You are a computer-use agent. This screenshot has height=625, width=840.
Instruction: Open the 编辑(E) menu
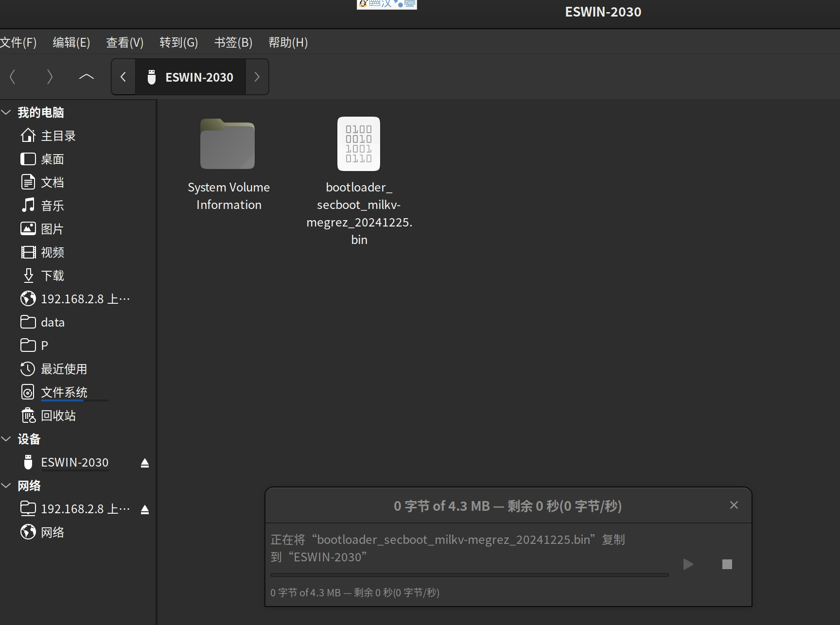[71, 43]
